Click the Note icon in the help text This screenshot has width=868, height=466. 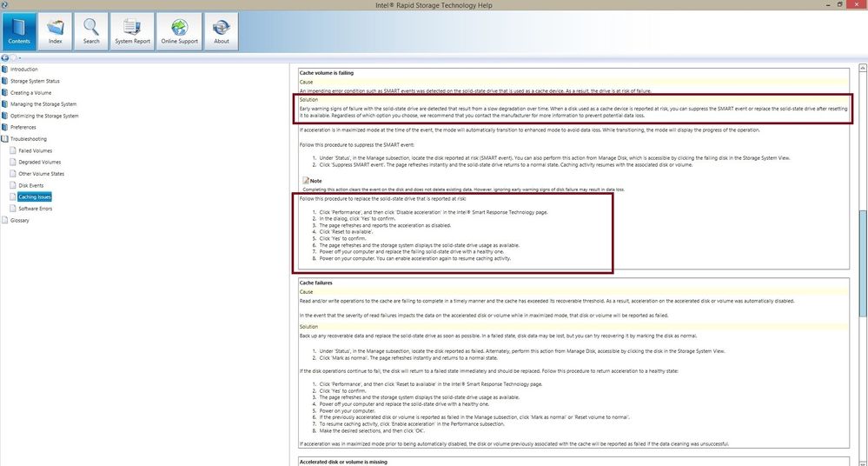click(306, 180)
